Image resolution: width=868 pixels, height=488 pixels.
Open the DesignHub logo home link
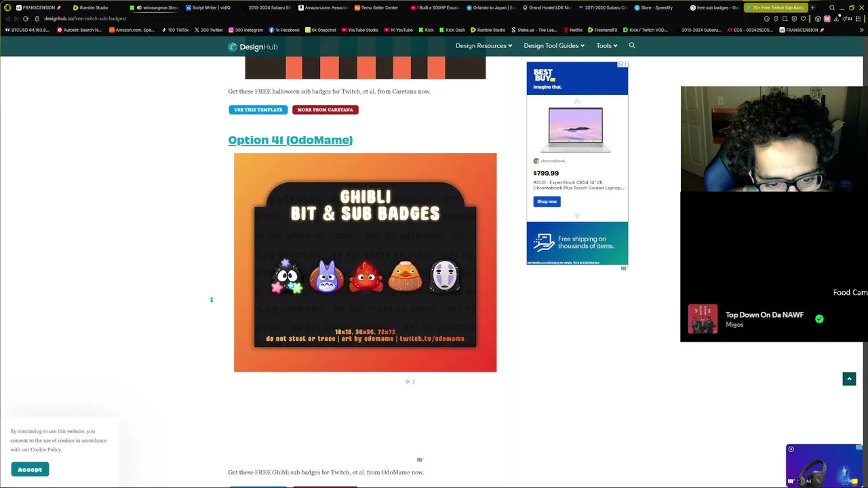point(253,47)
